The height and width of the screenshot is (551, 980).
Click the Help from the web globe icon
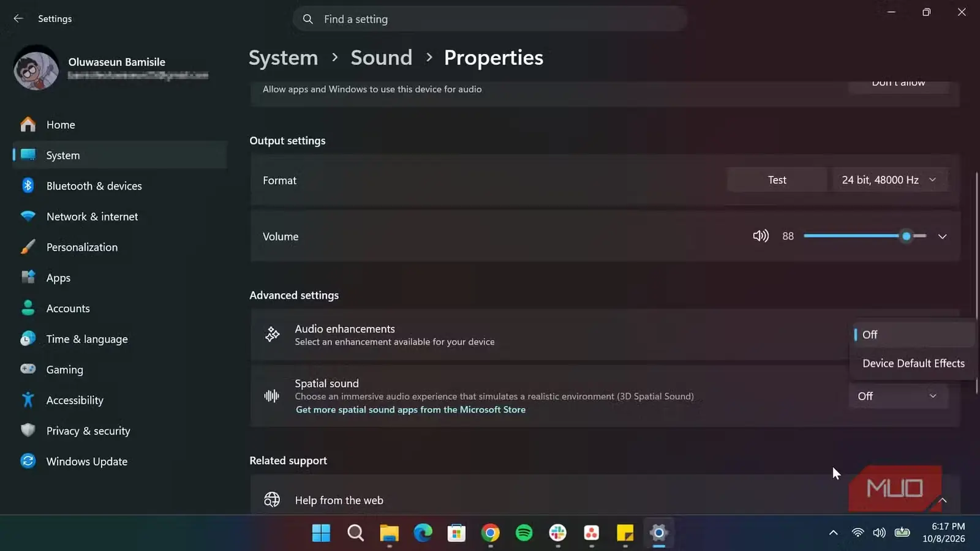[x=272, y=500]
